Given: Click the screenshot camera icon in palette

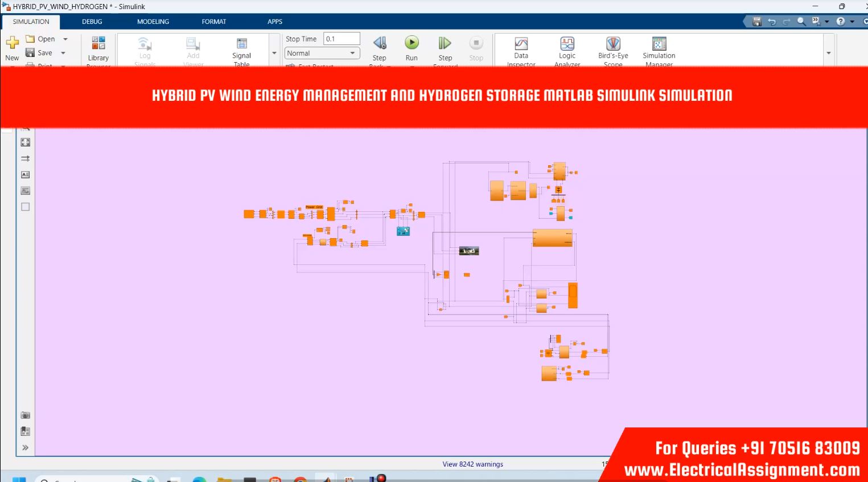Looking at the screenshot, I should (x=25, y=415).
